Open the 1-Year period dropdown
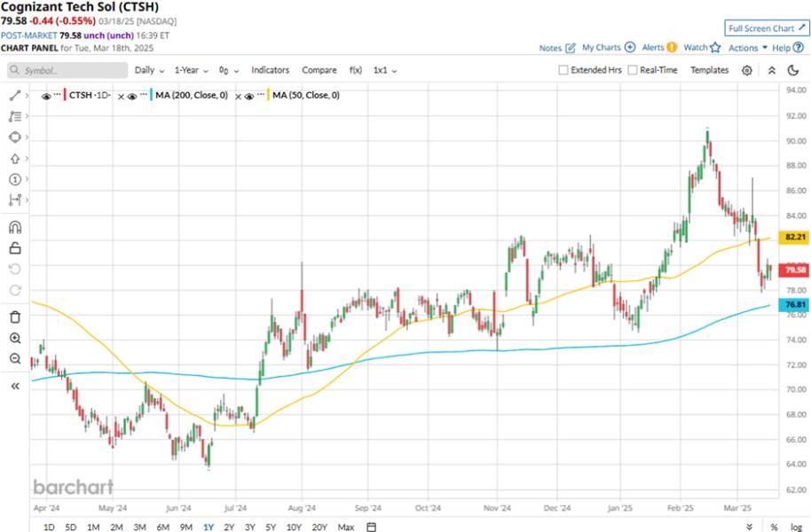Viewport: 811px width, 532px height. (x=192, y=70)
